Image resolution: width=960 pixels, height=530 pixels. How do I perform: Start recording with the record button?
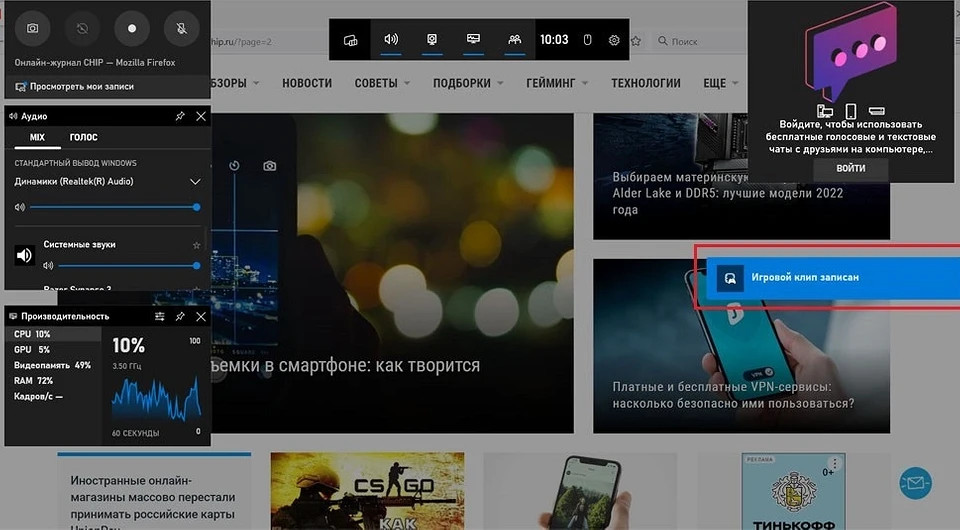pyautogui.click(x=131, y=28)
